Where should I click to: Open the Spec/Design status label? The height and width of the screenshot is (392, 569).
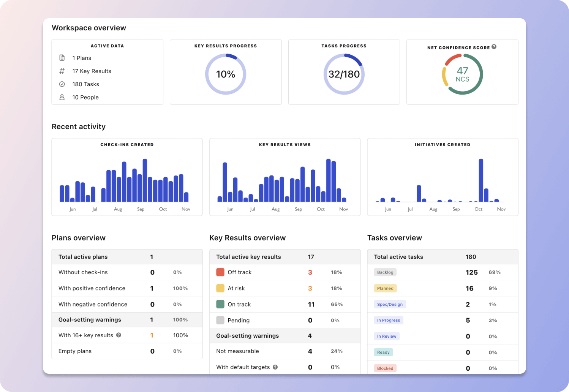(390, 304)
